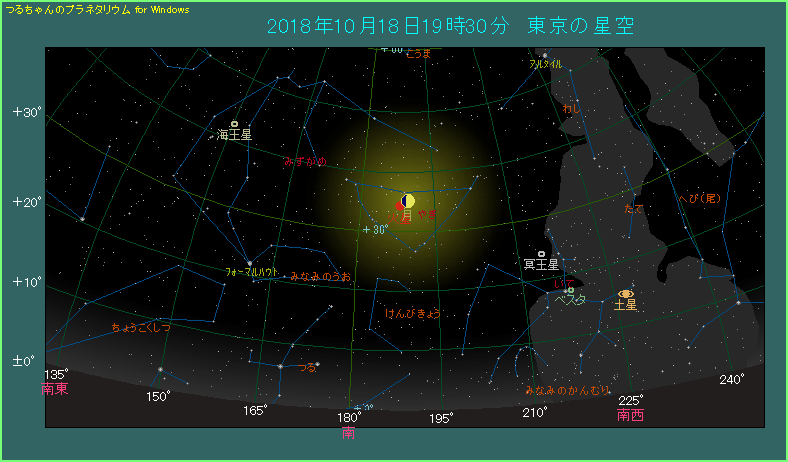The image size is (788, 462).
Task: Click the Altair (アルタイル) star
Action: 545,55
